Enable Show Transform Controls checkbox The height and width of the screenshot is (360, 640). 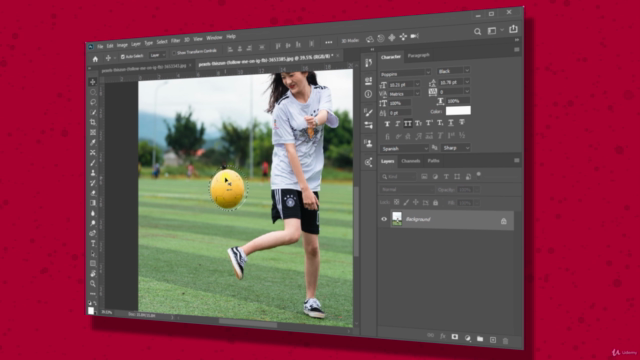(174, 53)
